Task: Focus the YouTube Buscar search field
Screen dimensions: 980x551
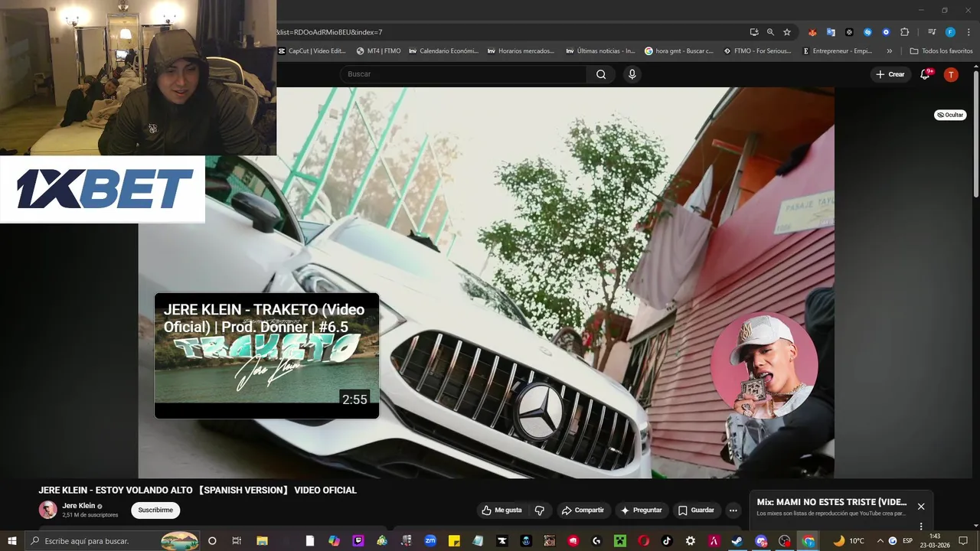Action: tap(463, 74)
